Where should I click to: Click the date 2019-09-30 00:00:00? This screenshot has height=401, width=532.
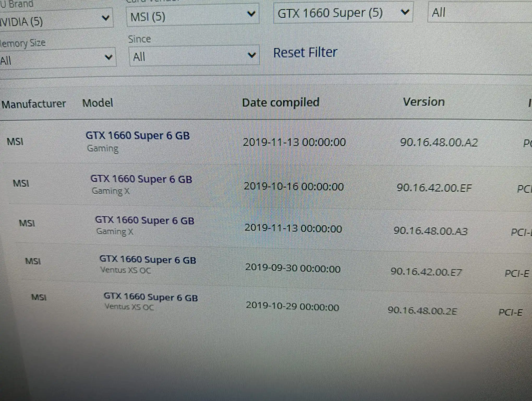click(293, 268)
